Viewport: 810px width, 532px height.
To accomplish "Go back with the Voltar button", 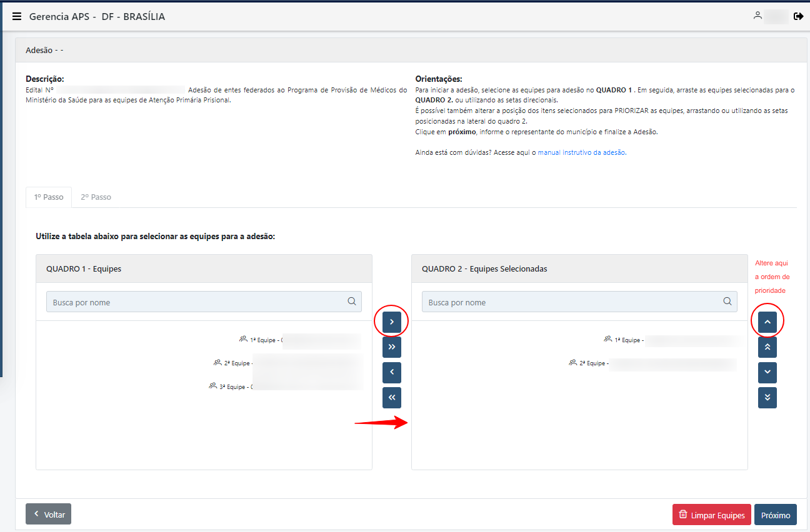I will click(x=49, y=515).
